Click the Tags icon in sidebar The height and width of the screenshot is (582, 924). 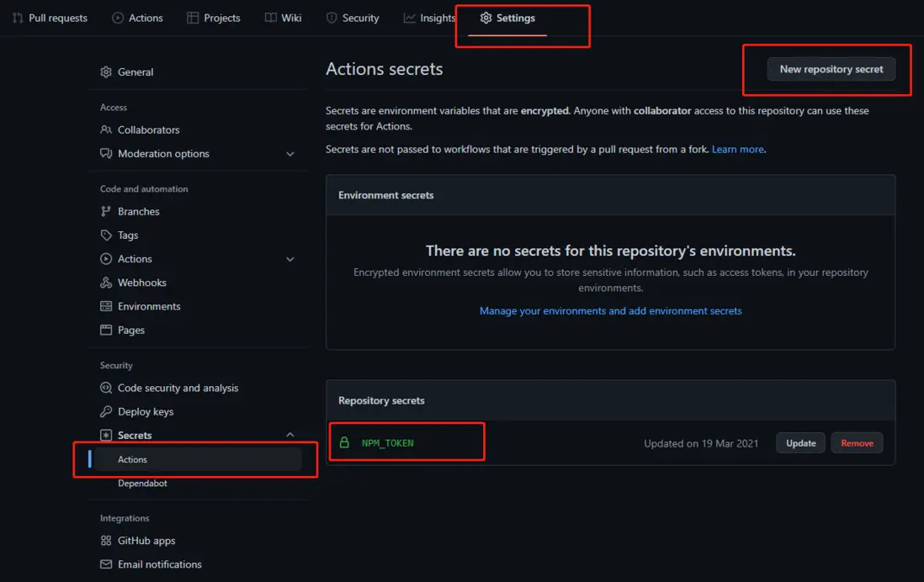coord(106,235)
